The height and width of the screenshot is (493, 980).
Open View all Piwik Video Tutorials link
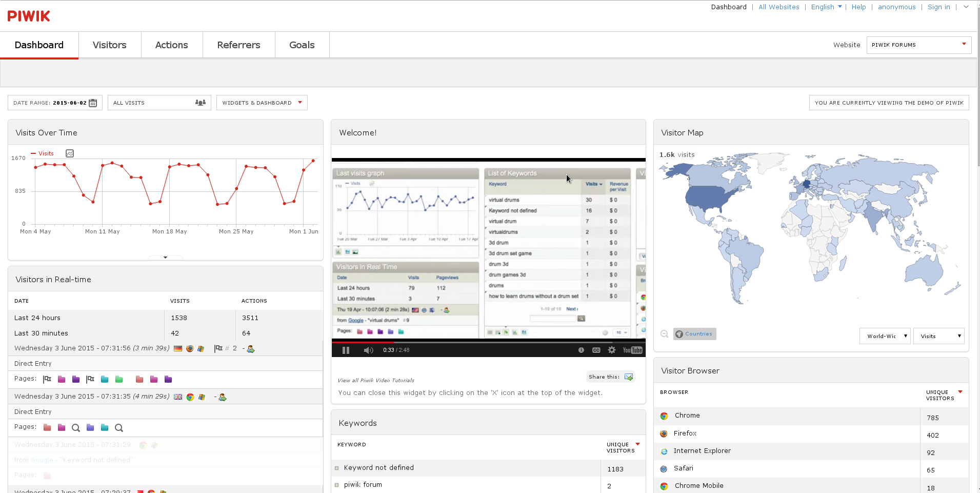[376, 381]
